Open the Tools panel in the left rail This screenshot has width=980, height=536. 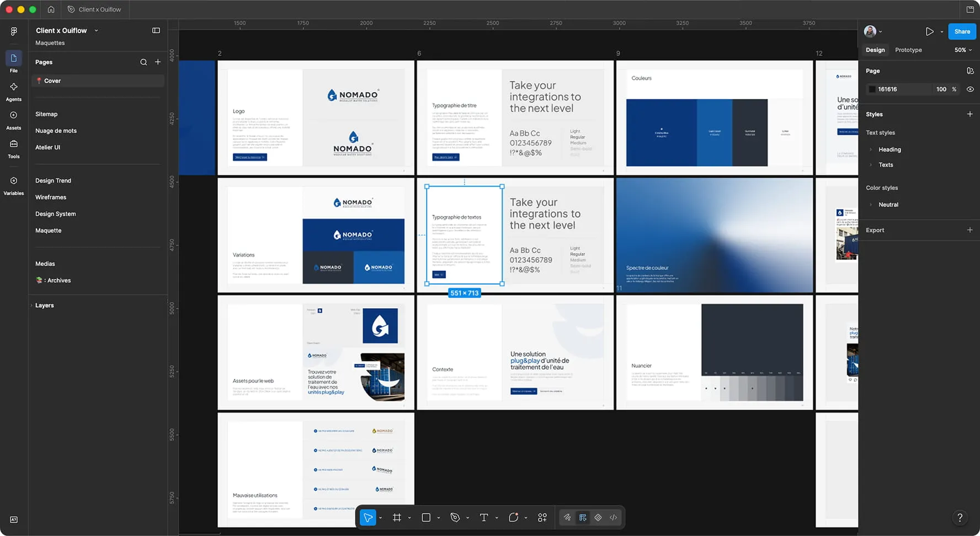click(14, 149)
